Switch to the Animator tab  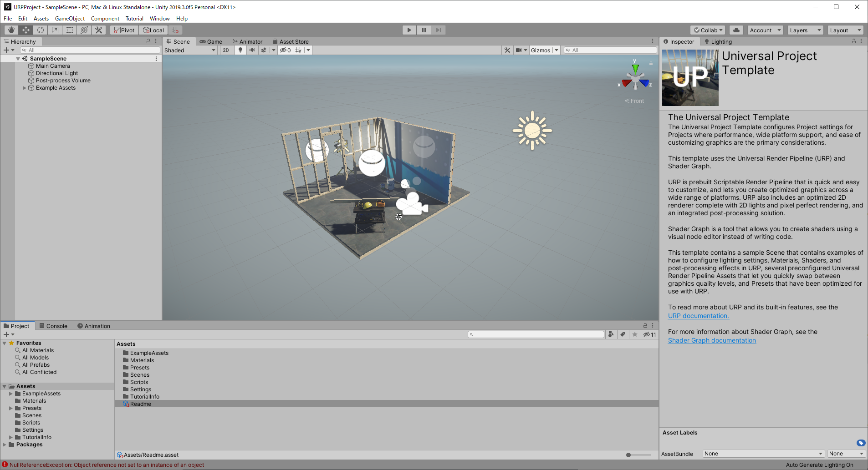pyautogui.click(x=247, y=41)
